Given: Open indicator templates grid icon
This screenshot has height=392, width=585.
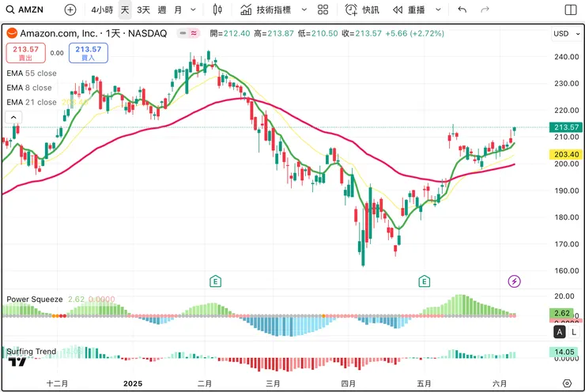Looking at the screenshot, I should pyautogui.click(x=323, y=9).
